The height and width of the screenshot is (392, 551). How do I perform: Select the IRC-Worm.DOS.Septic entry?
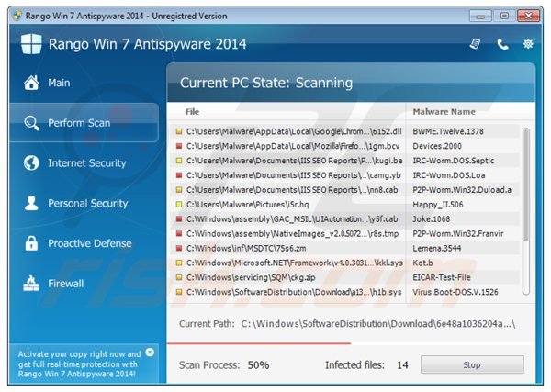pos(454,161)
